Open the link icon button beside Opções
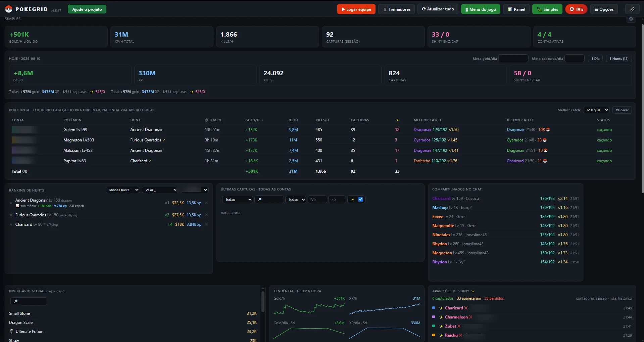 [632, 9]
